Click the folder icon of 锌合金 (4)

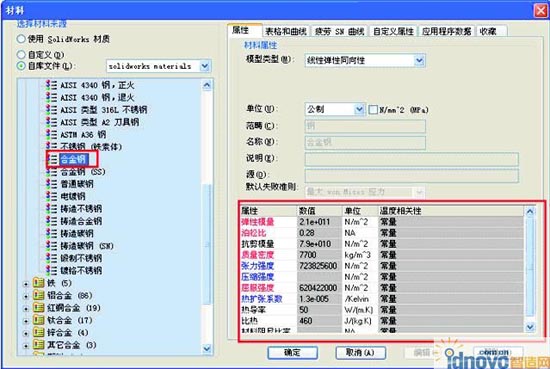click(38, 333)
